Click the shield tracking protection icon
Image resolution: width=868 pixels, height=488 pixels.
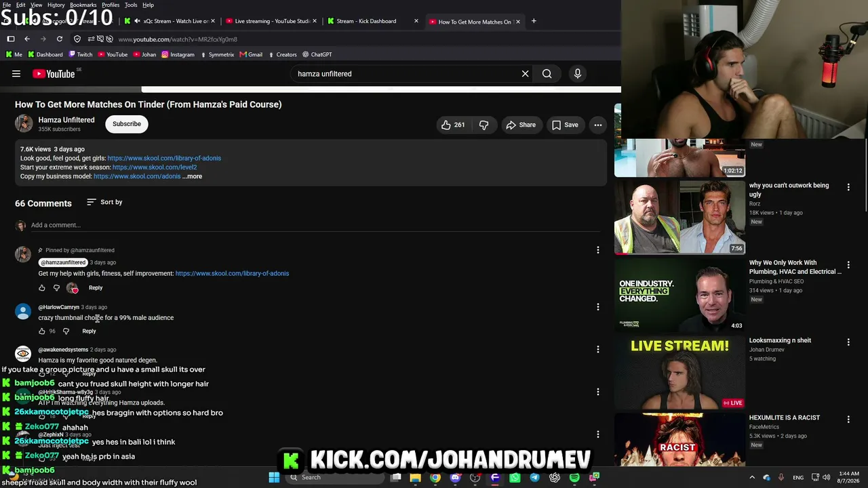tap(77, 39)
